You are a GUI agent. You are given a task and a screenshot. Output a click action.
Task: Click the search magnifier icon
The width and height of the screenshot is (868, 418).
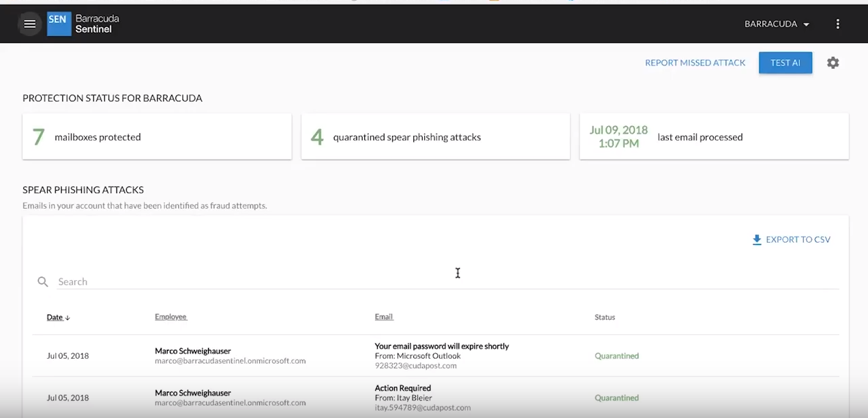42,282
